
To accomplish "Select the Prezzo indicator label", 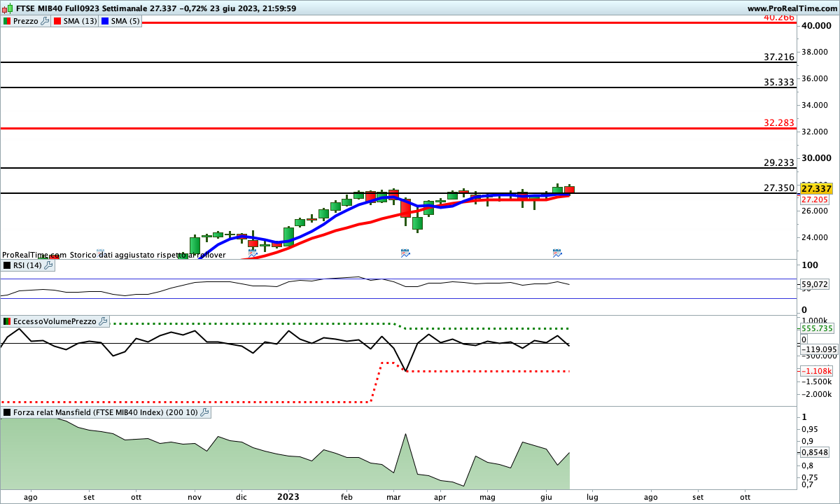I will tap(26, 21).
